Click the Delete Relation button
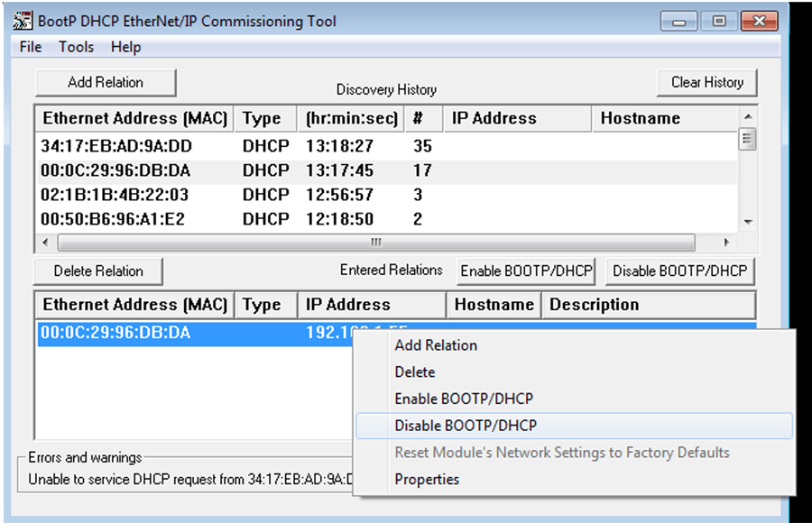This screenshot has height=523, width=812. pyautogui.click(x=98, y=271)
